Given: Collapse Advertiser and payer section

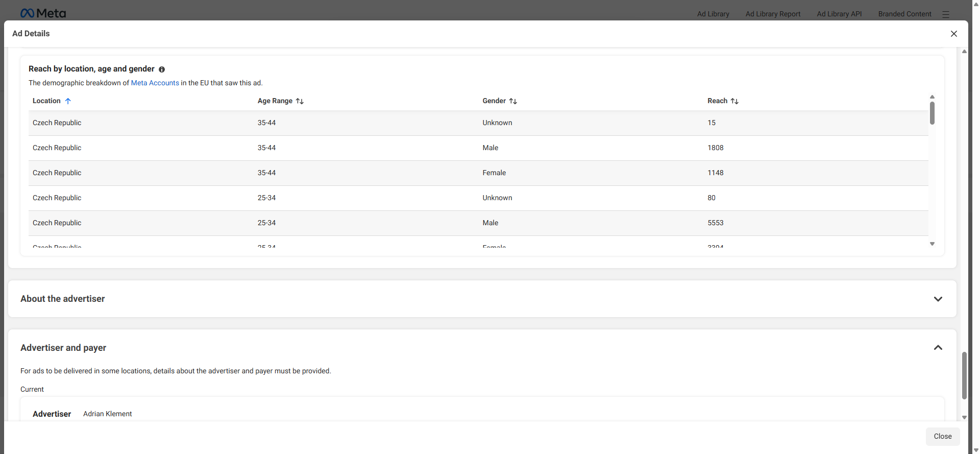Looking at the screenshot, I should [x=938, y=348].
